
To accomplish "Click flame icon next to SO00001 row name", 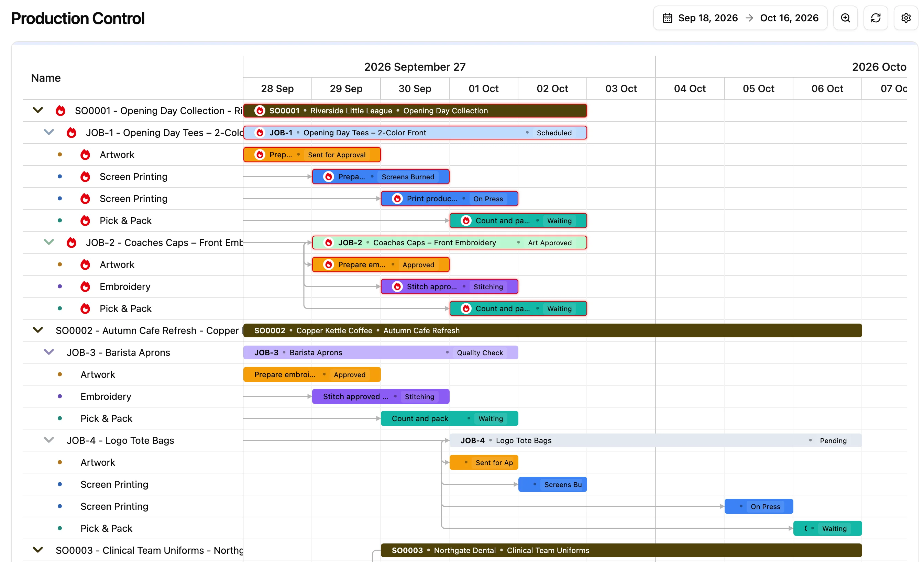I will pos(60,111).
